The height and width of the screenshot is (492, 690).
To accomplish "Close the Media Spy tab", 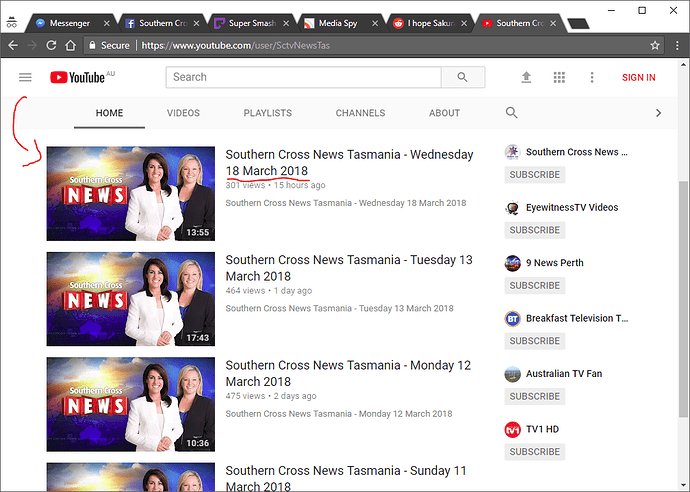I will tap(375, 23).
